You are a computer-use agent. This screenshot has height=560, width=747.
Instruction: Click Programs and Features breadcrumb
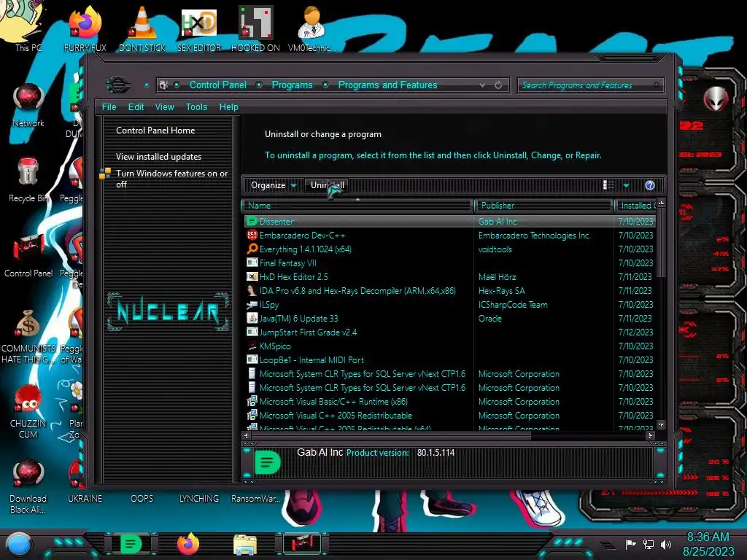(x=387, y=85)
